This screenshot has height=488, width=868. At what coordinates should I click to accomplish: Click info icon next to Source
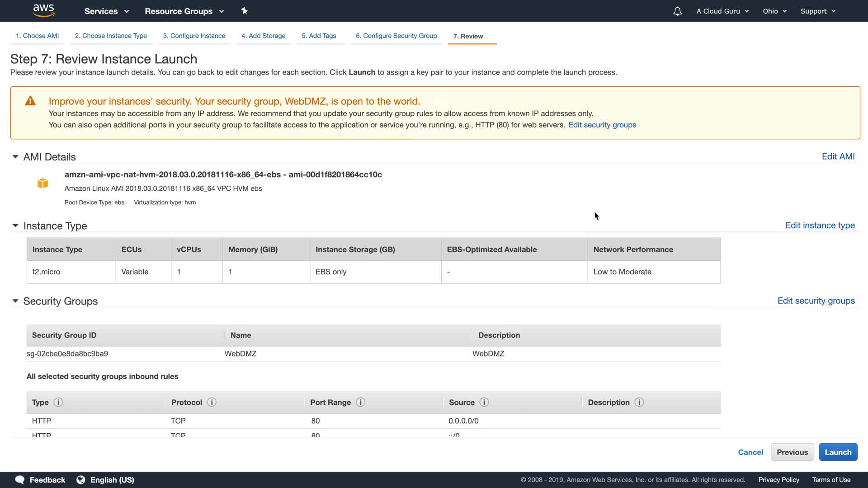pos(484,402)
